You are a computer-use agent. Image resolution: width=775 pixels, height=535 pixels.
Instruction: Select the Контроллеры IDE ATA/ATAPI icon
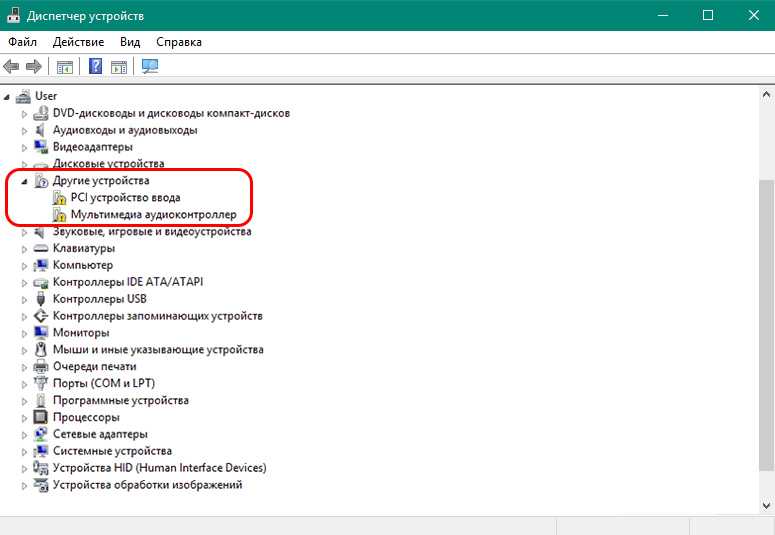click(x=41, y=282)
